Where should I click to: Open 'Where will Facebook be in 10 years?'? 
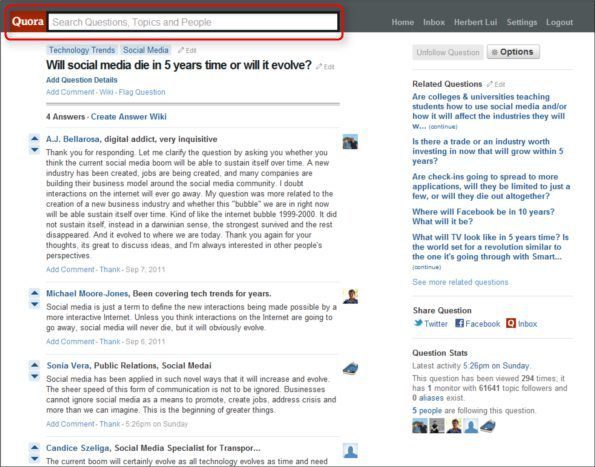point(483,217)
